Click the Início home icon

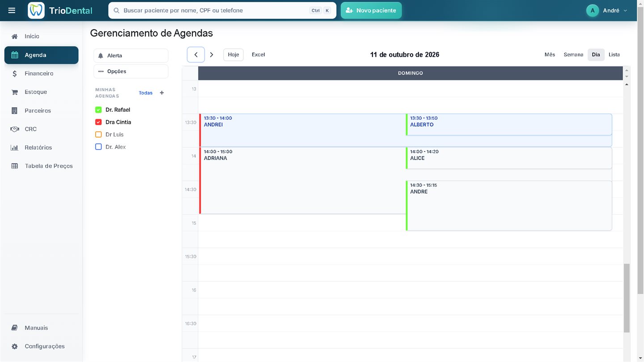[x=15, y=36]
